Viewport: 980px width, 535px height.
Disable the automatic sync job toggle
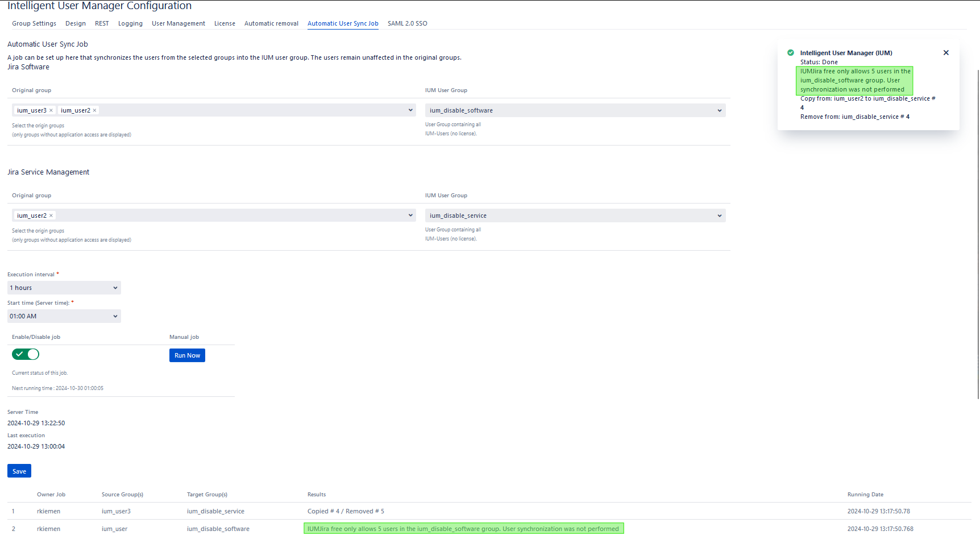point(26,354)
